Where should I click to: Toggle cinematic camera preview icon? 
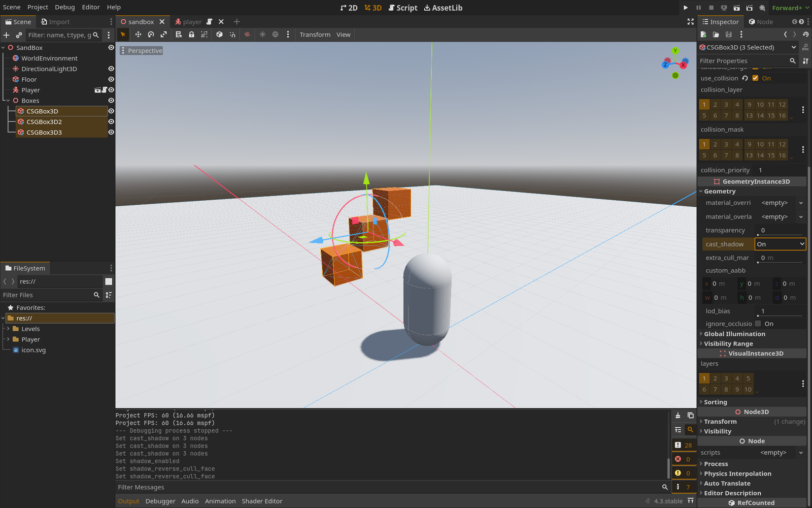point(247,35)
